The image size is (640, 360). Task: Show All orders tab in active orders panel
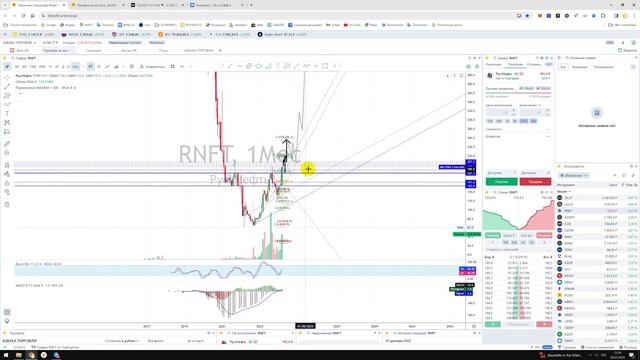[563, 67]
